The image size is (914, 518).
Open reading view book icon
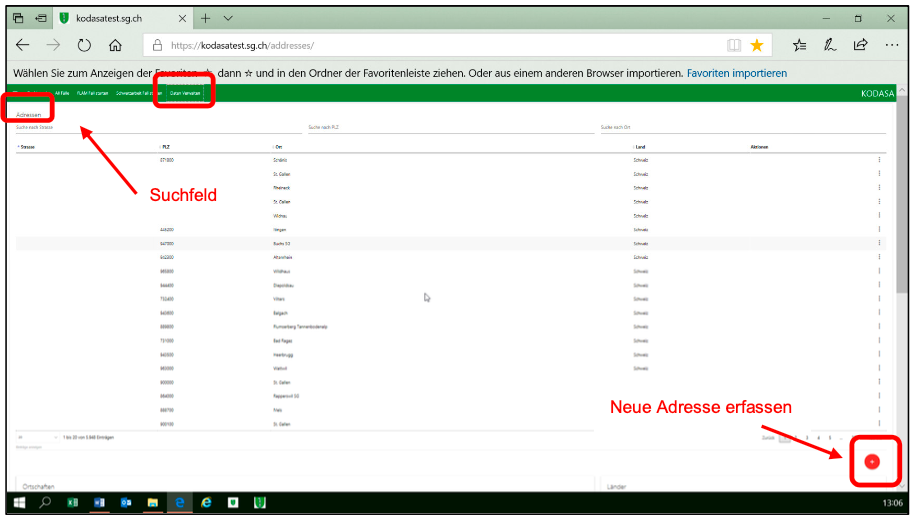tap(734, 45)
